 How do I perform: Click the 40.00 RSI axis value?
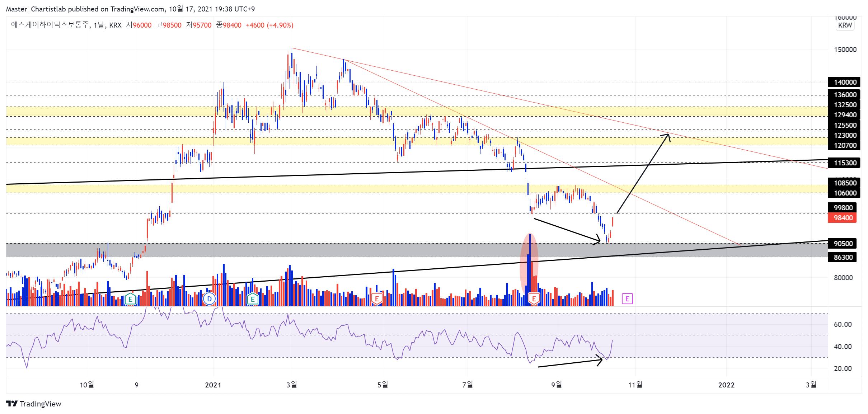[x=843, y=347]
